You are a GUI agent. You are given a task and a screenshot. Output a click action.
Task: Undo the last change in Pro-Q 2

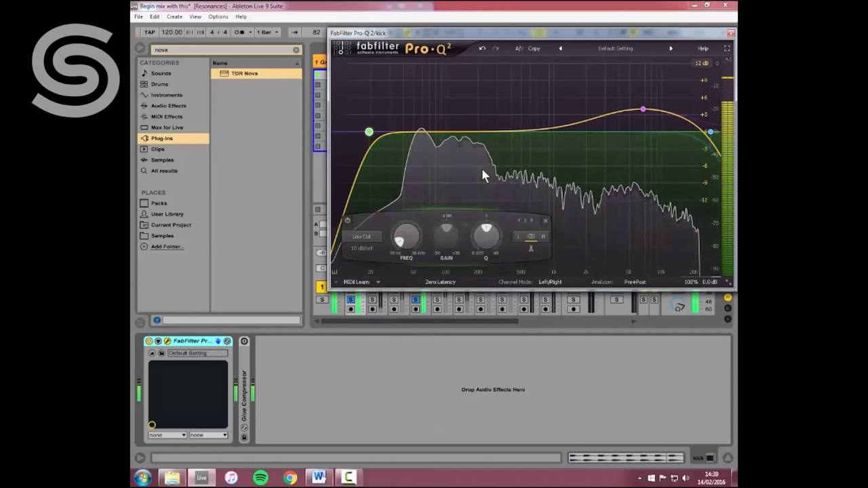[482, 48]
